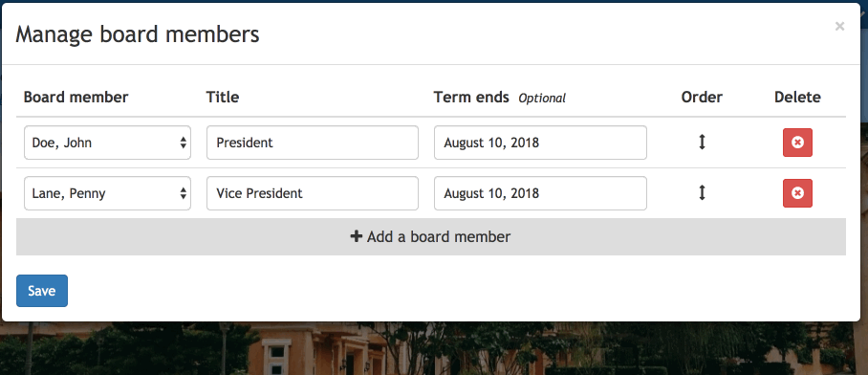Screen dimensions: 868x375
Task: Save the board member changes
Action: pyautogui.click(x=42, y=291)
